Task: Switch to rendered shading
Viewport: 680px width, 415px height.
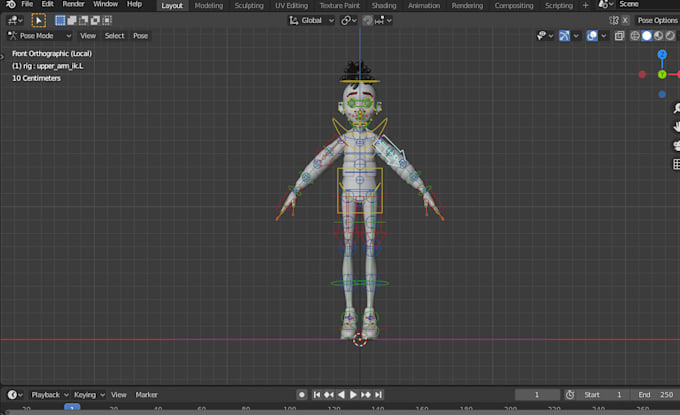Action: point(670,36)
